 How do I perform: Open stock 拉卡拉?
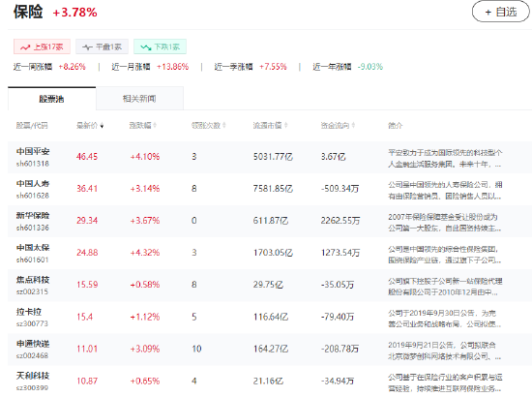(x=29, y=312)
